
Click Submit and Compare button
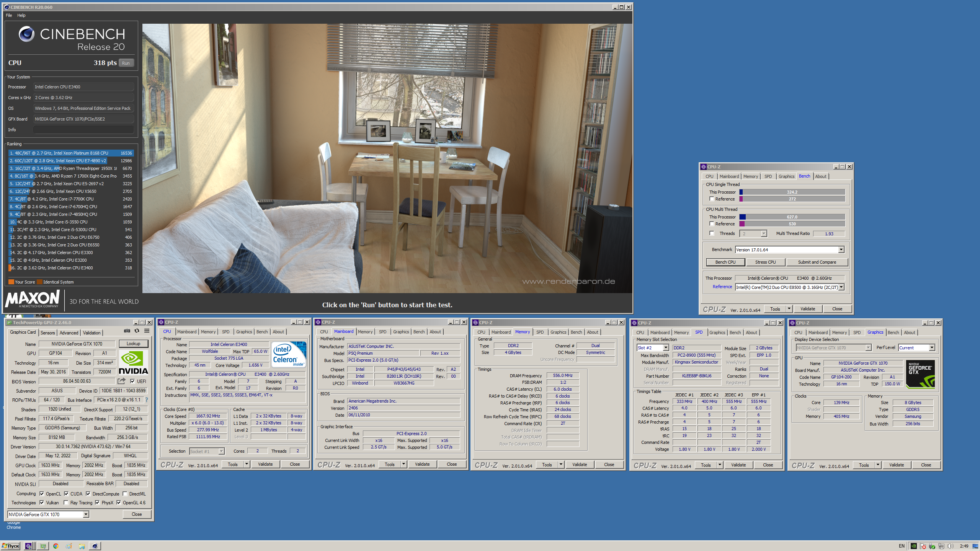click(x=817, y=262)
